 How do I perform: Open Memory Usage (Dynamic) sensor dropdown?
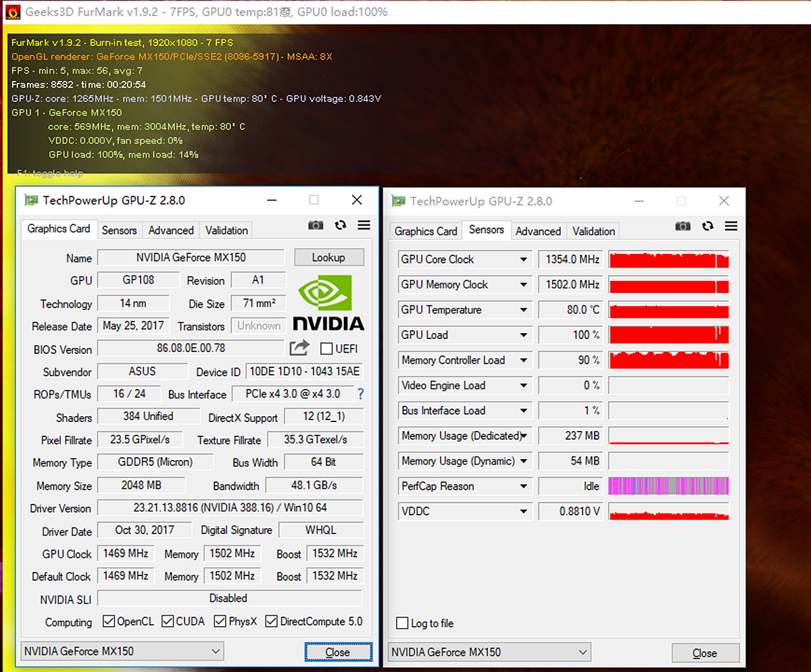click(523, 461)
